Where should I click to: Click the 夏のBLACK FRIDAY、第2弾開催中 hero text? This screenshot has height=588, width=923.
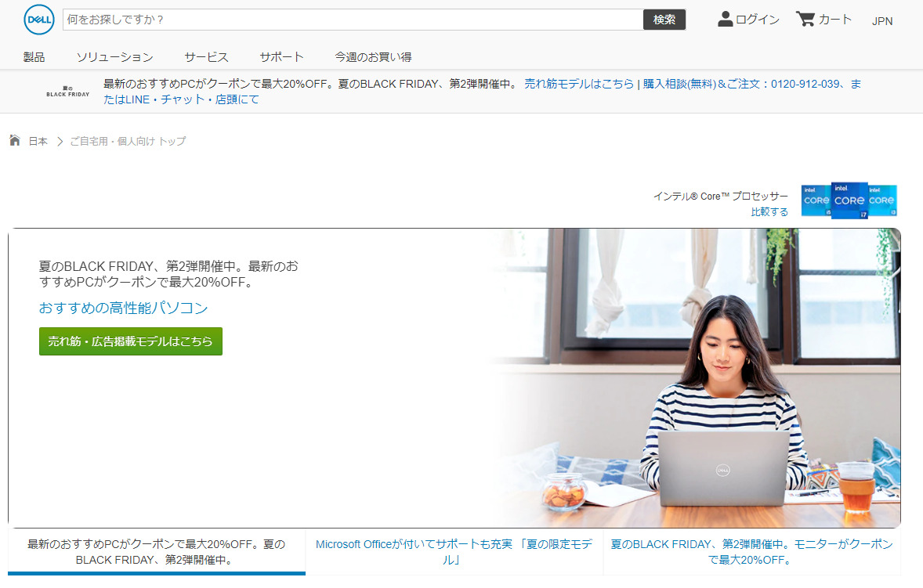tap(169, 274)
